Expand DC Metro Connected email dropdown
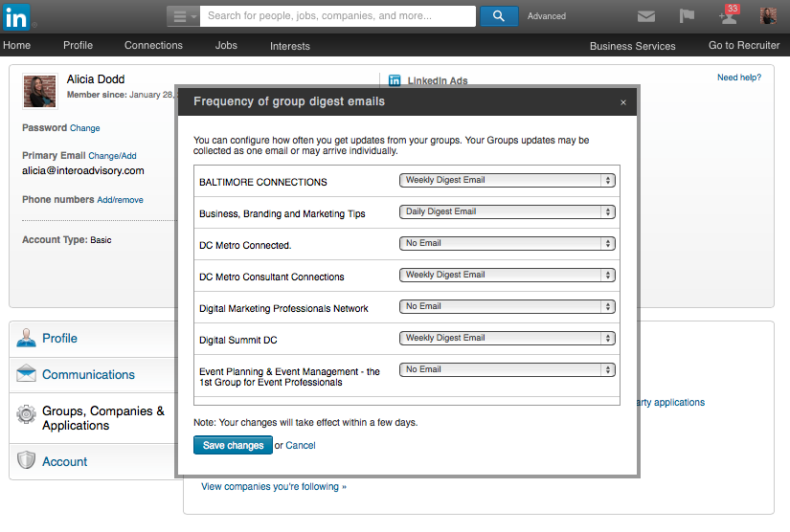 tap(507, 243)
